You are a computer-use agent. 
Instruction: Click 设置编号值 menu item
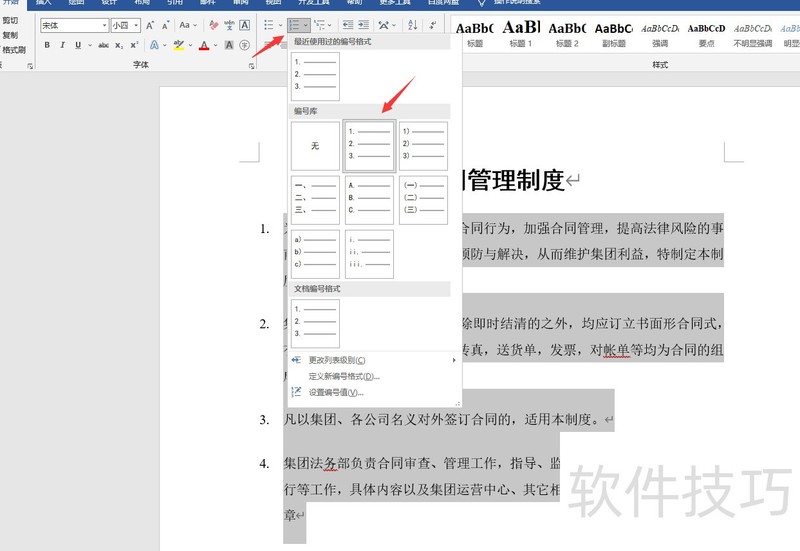coord(335,392)
